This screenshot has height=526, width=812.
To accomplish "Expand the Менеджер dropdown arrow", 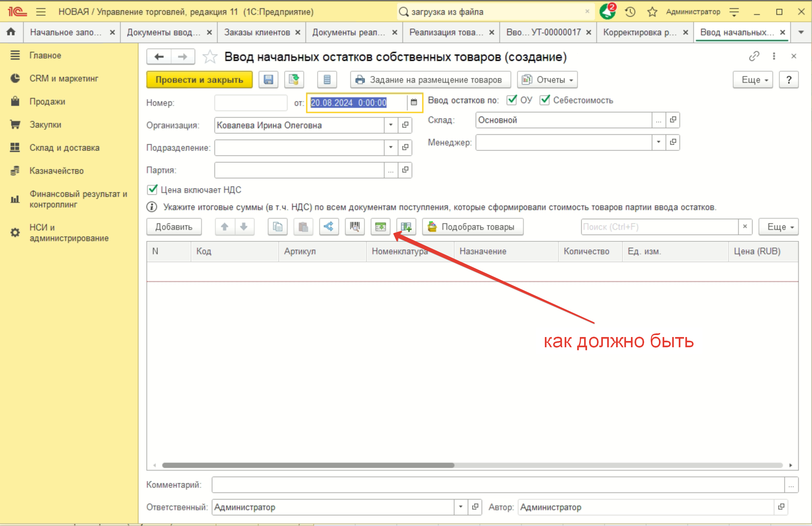I will click(658, 142).
